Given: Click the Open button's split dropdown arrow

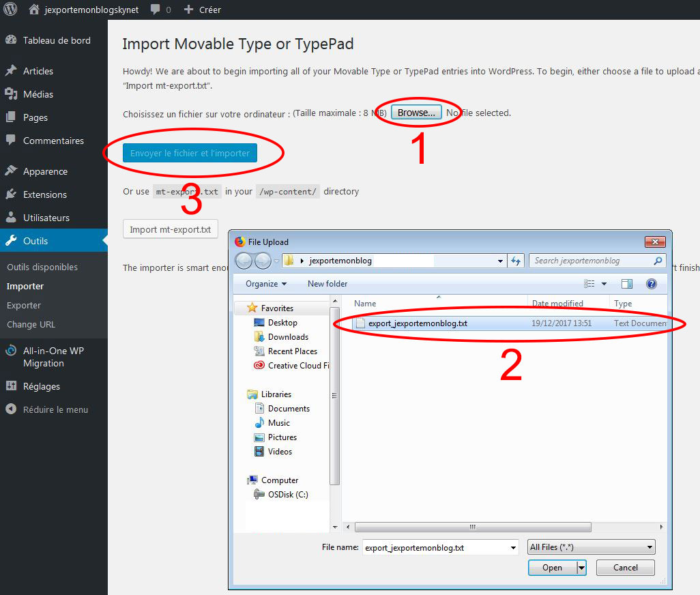Looking at the screenshot, I should point(581,568).
